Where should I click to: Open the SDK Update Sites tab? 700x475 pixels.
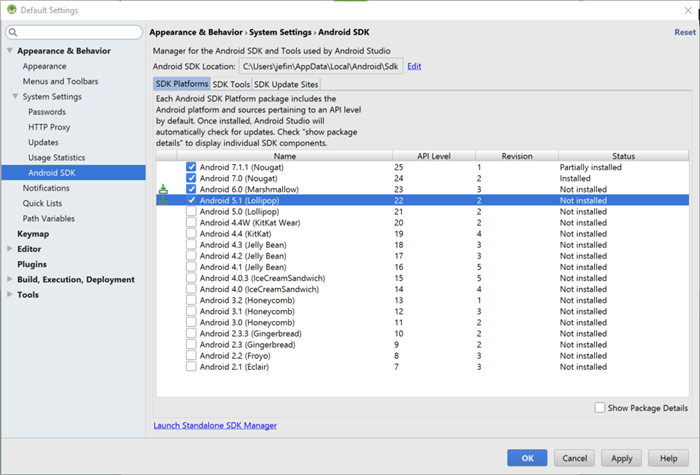[x=286, y=84]
